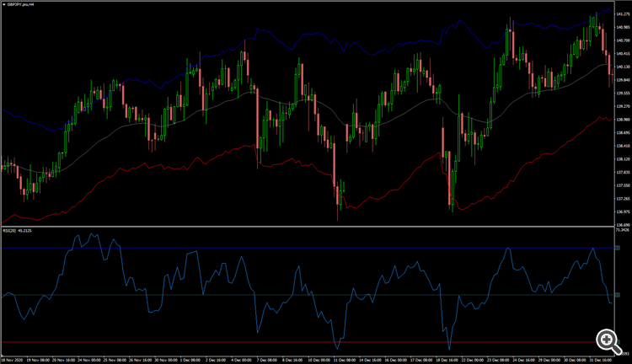
Task: Click the 31 Dec 16:00 time label
Action: [x=601, y=360]
